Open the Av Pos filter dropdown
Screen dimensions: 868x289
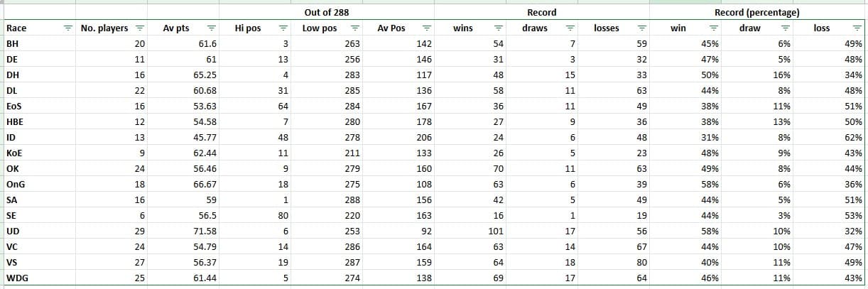pyautogui.click(x=427, y=28)
